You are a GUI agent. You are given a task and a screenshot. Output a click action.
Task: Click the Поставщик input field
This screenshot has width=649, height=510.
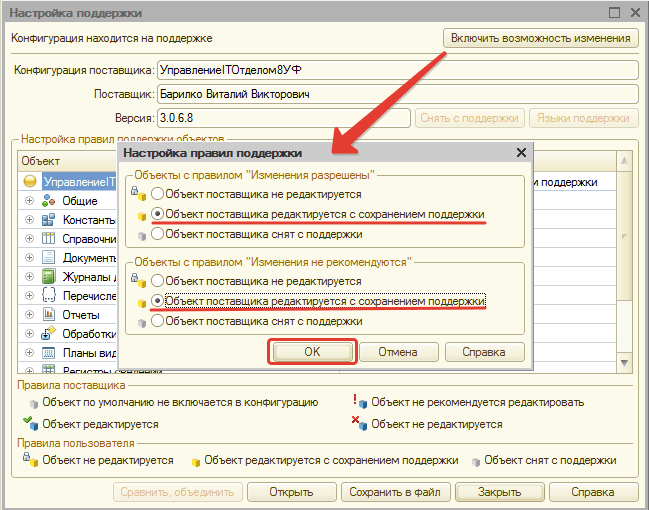(397, 94)
